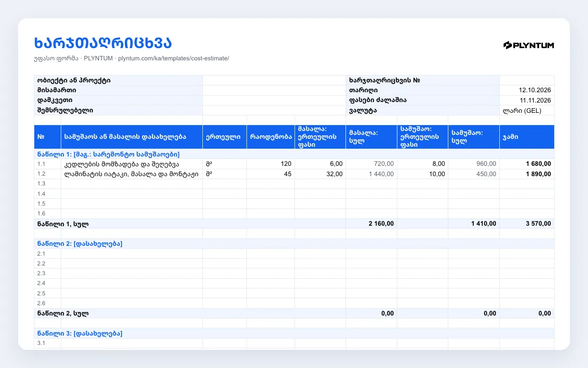Click the empty value cell beside "დამკვეთი"
The height and width of the screenshot is (368, 588).
click(x=274, y=100)
